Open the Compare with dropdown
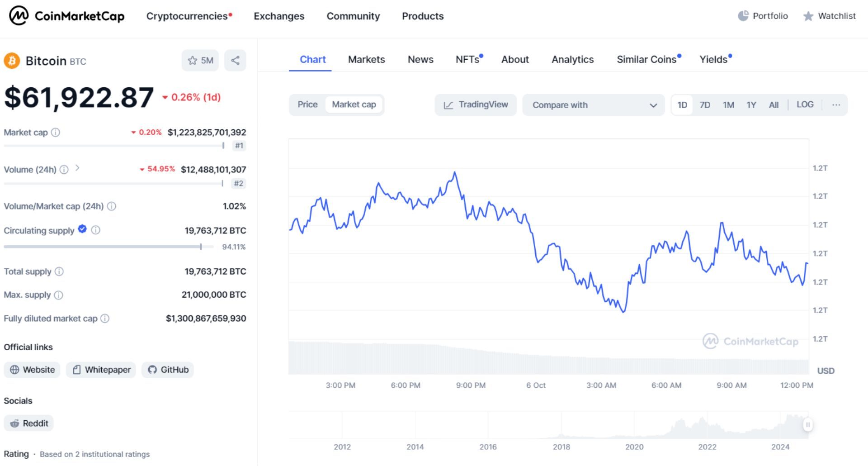Viewport: 868px width, 466px height. click(x=593, y=105)
